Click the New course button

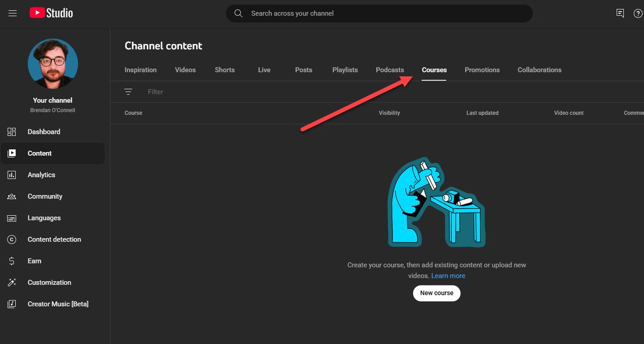pyautogui.click(x=436, y=293)
